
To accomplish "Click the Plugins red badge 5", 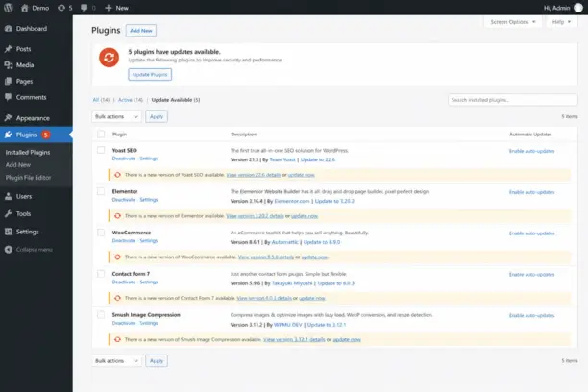I will (x=46, y=135).
